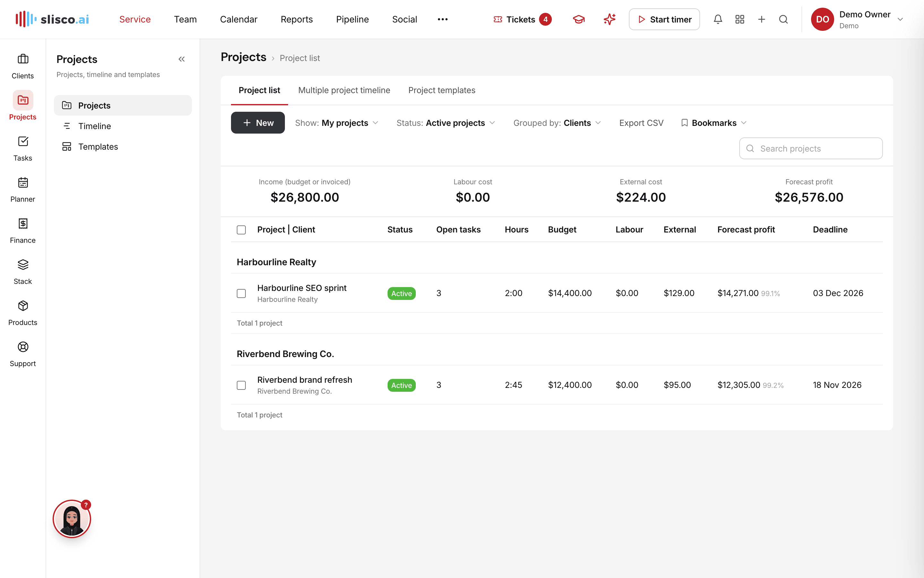Screen dimensions: 924x578
Task: Check the Riverbend brand refresh checkbox
Action: coord(241,385)
